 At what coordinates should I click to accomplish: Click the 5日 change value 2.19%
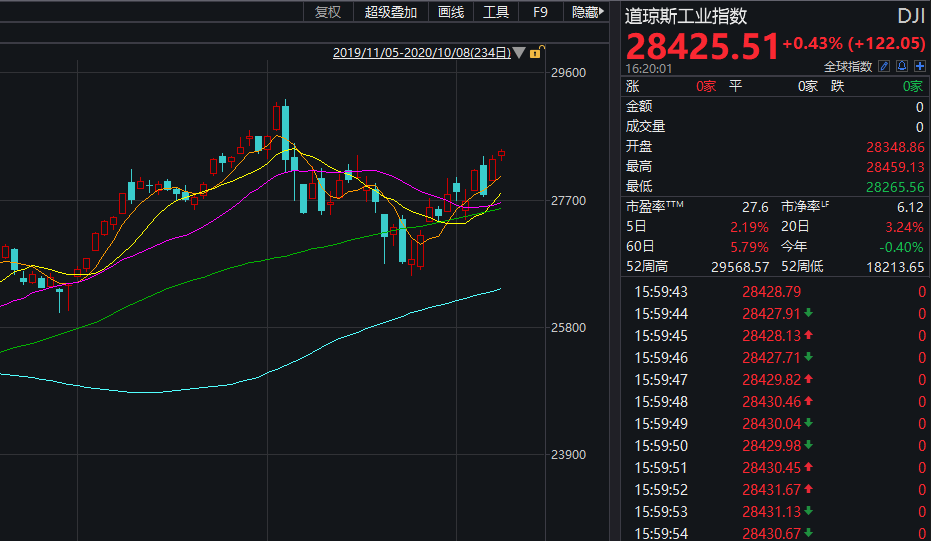click(749, 227)
